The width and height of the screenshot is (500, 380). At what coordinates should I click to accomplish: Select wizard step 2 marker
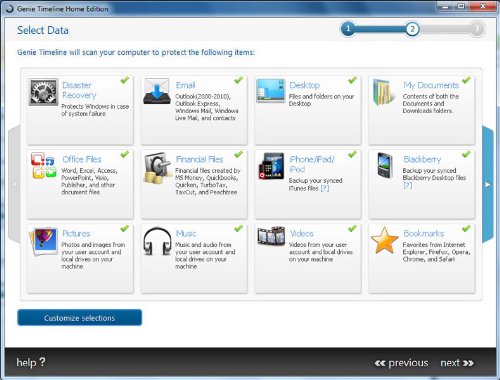tap(412, 29)
